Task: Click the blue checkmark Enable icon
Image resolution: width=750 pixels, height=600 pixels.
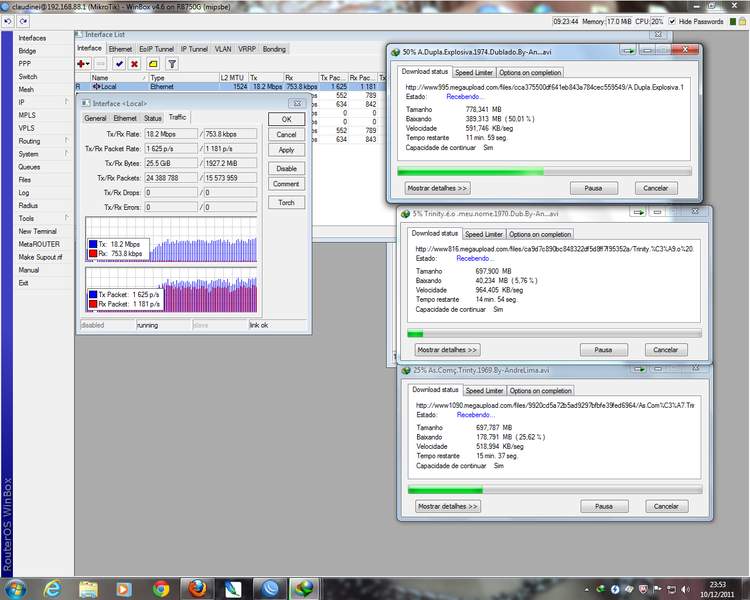Action: click(118, 63)
